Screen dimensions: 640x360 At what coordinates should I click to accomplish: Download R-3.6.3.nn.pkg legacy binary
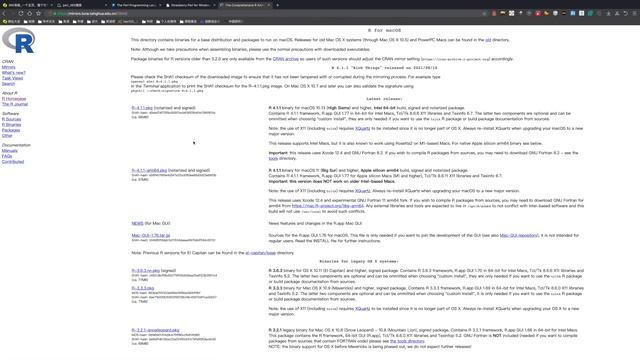(x=146, y=271)
